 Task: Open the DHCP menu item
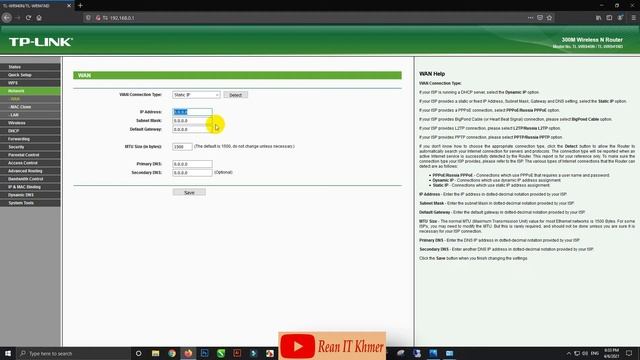30,131
